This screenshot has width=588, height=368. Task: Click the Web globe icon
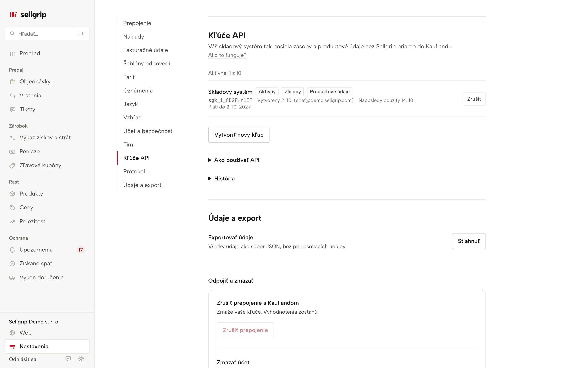pyautogui.click(x=12, y=333)
